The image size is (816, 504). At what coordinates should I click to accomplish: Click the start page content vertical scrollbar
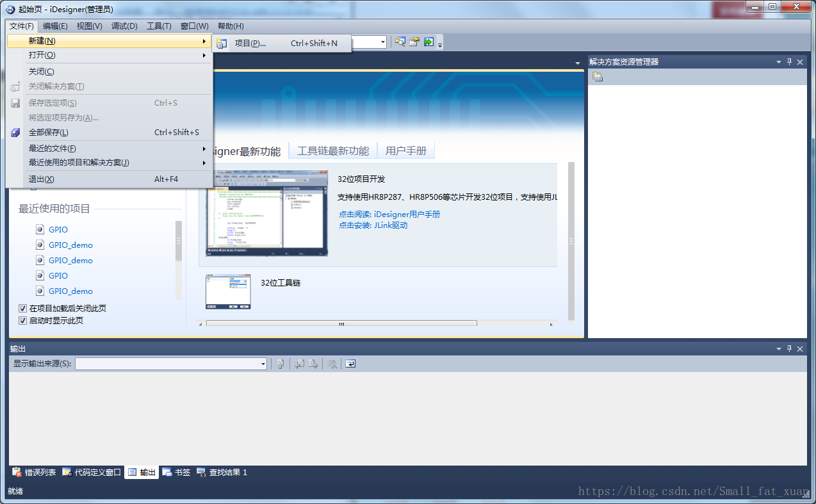[571, 241]
